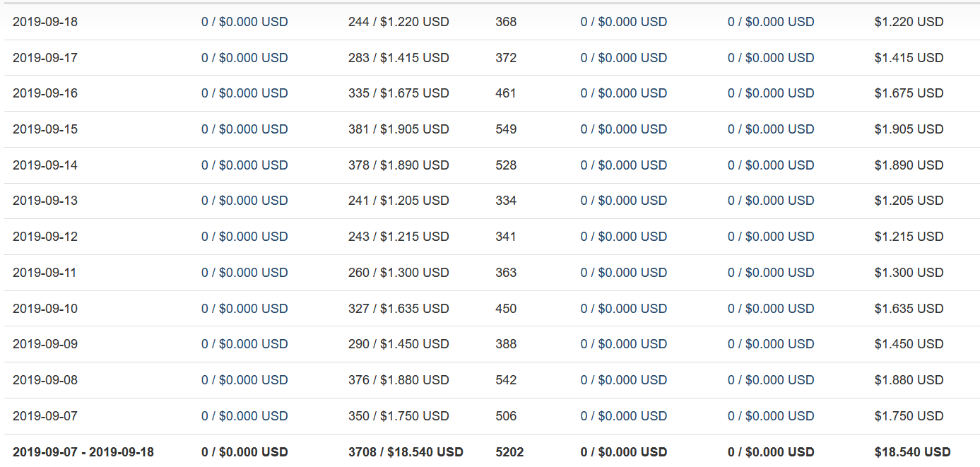Select the 241 / $1.205 USD link
The image size is (980, 467).
[x=399, y=201]
